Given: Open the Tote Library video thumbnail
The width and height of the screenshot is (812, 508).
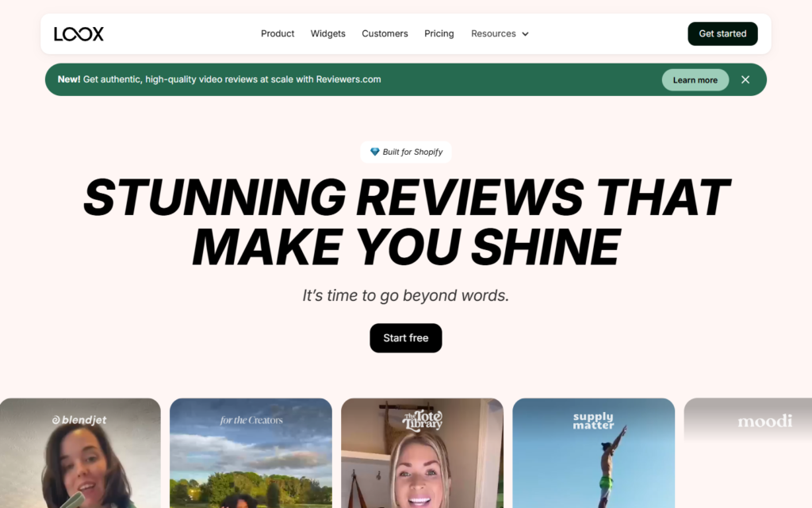Looking at the screenshot, I should click(422, 453).
